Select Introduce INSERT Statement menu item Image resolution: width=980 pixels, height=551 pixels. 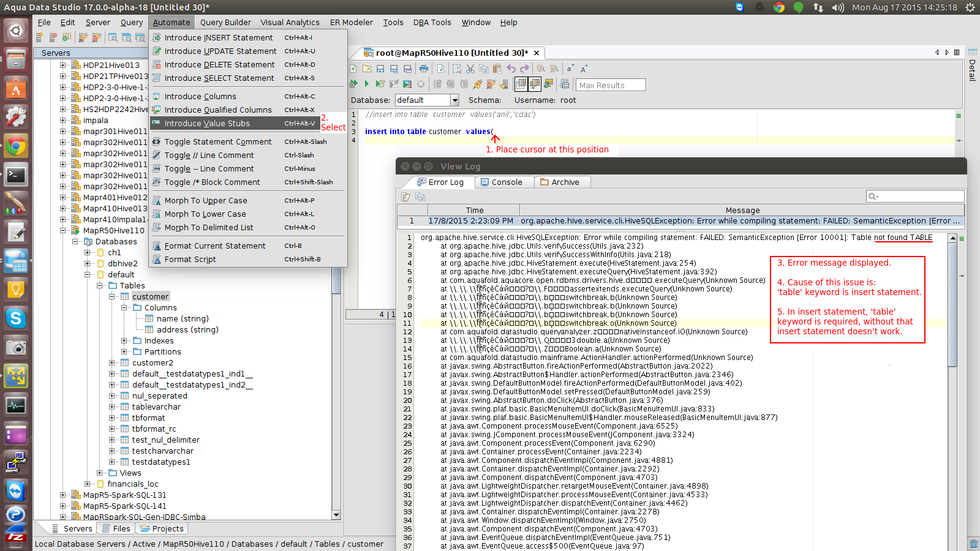248,37
